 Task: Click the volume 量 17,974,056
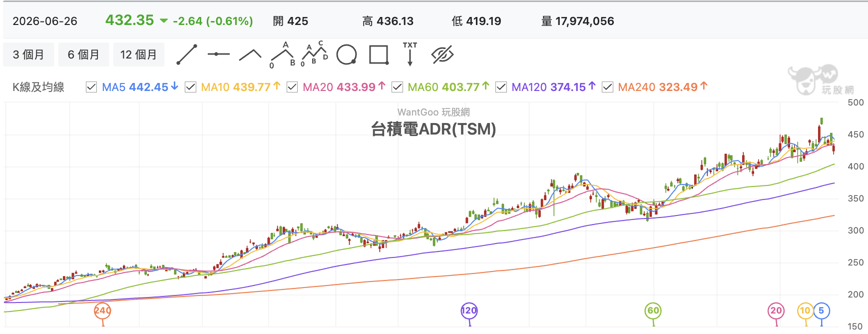(x=578, y=21)
